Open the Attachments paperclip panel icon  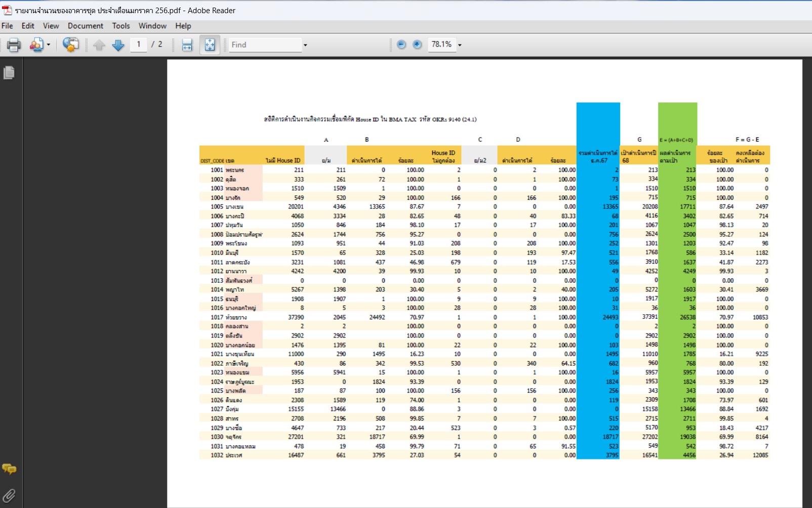click(9, 495)
